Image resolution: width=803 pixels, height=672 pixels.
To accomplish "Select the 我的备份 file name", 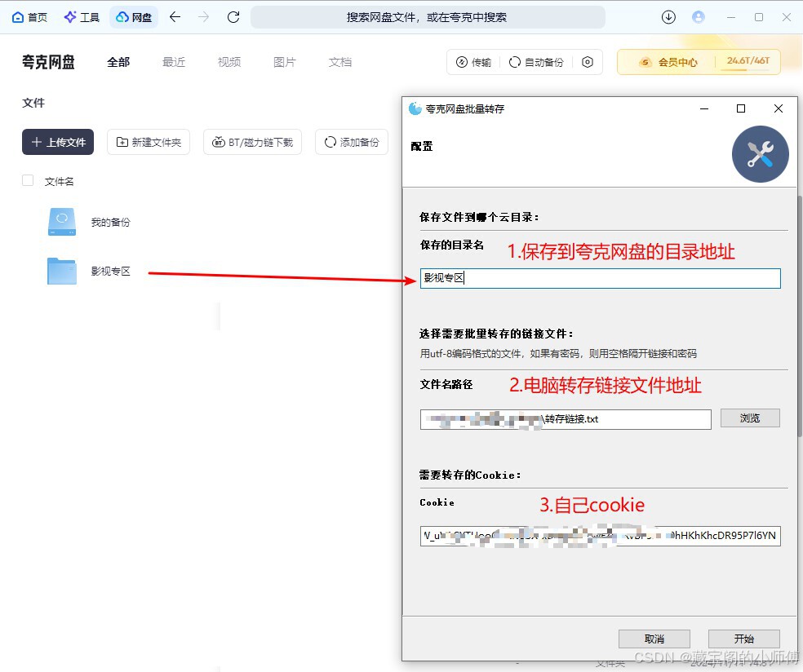I will coord(111,222).
